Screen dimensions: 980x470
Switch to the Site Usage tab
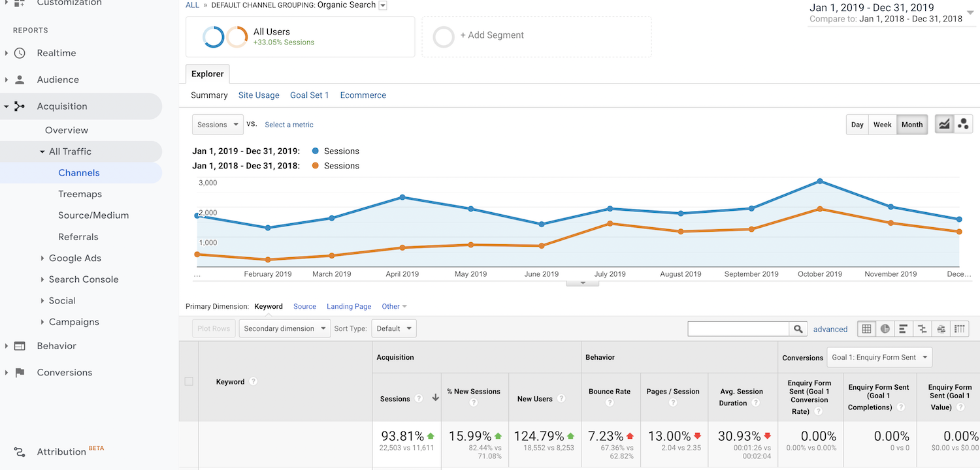click(x=259, y=95)
